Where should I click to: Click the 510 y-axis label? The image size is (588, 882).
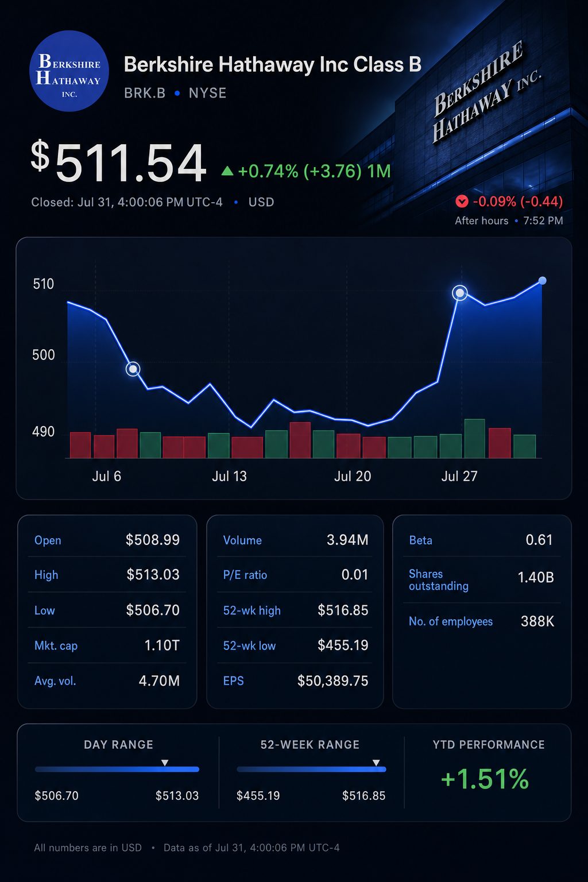[44, 284]
